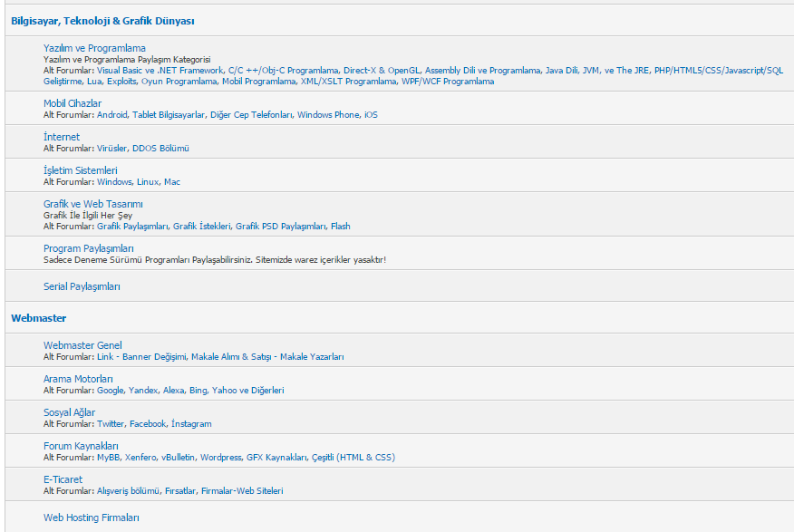Open the Exploits subforum
Screen dimensions: 794x532
[x=121, y=82]
